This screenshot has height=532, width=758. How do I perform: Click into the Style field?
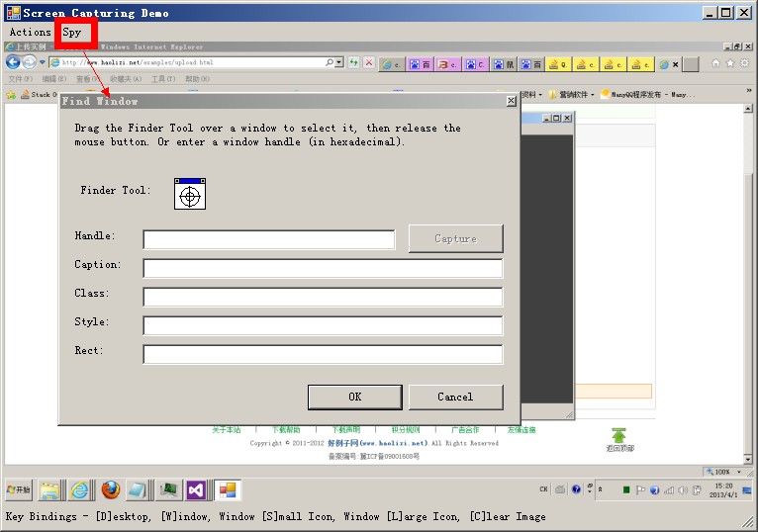pos(323,325)
